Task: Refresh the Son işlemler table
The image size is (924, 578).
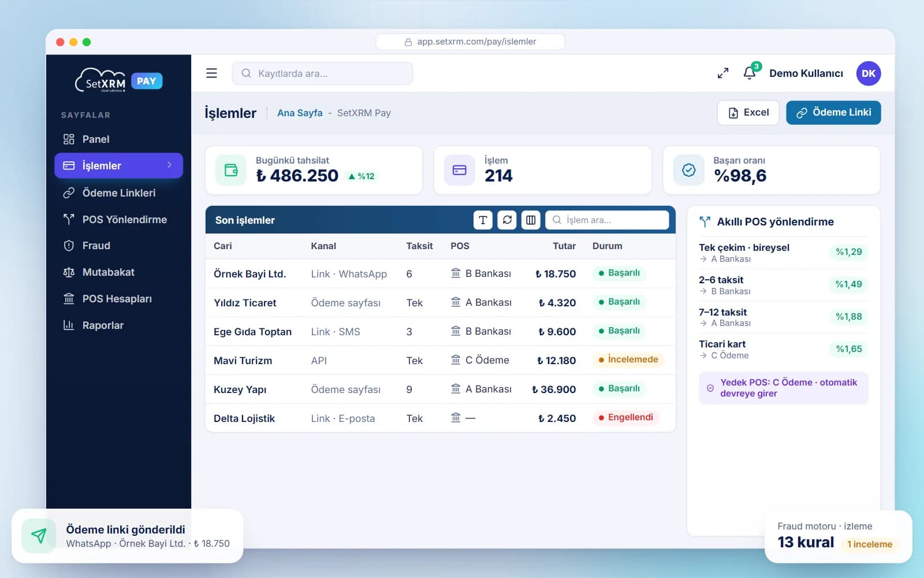Action: [x=507, y=220]
